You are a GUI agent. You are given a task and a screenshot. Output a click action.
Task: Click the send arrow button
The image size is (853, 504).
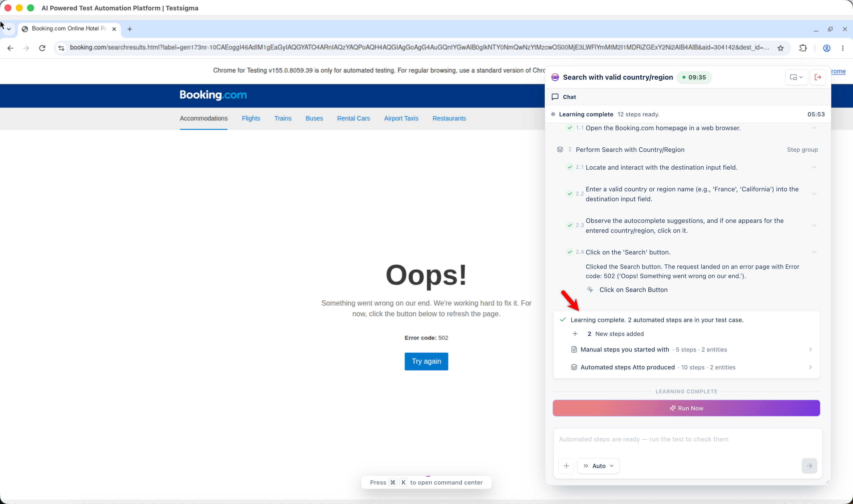point(809,466)
